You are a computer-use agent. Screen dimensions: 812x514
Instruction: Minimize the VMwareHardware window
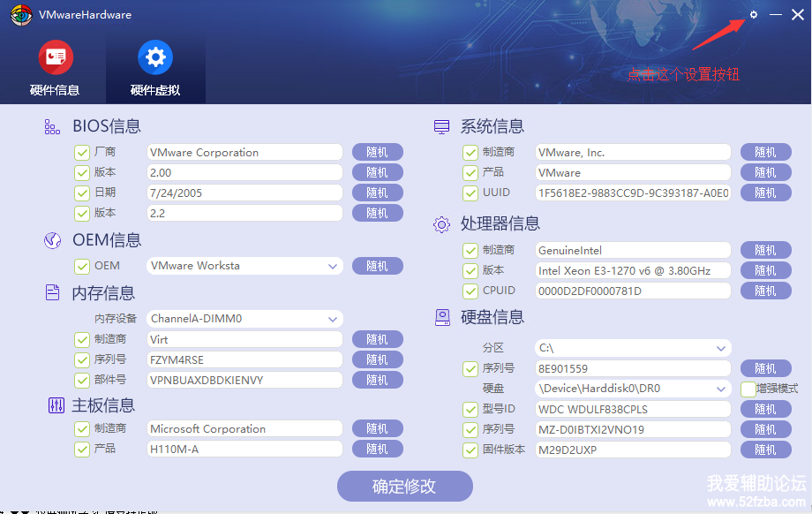coord(776,14)
